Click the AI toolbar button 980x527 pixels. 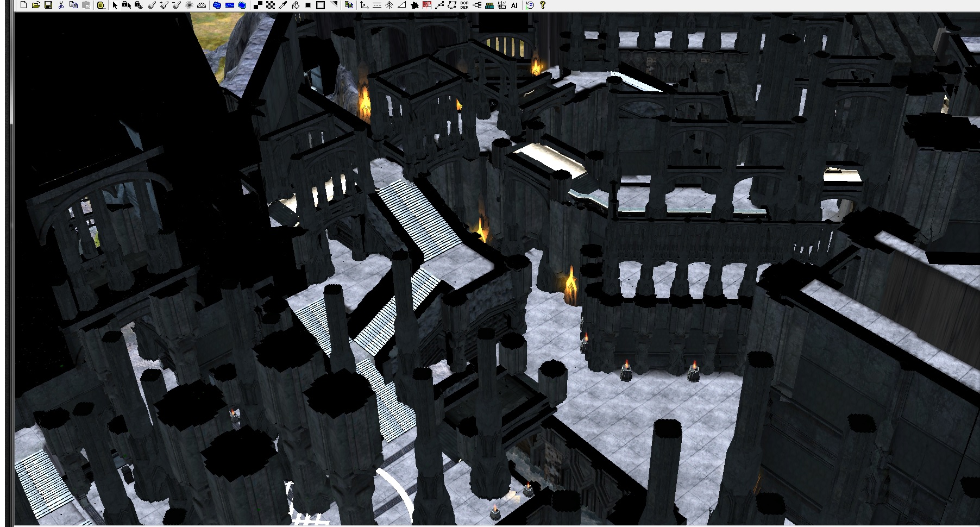pos(514,5)
